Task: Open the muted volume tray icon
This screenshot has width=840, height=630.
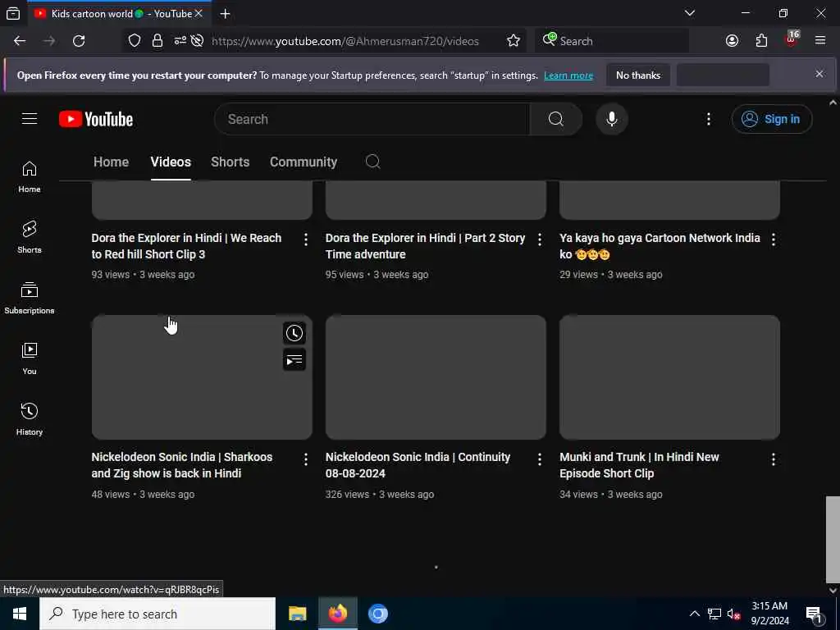Action: tap(733, 614)
